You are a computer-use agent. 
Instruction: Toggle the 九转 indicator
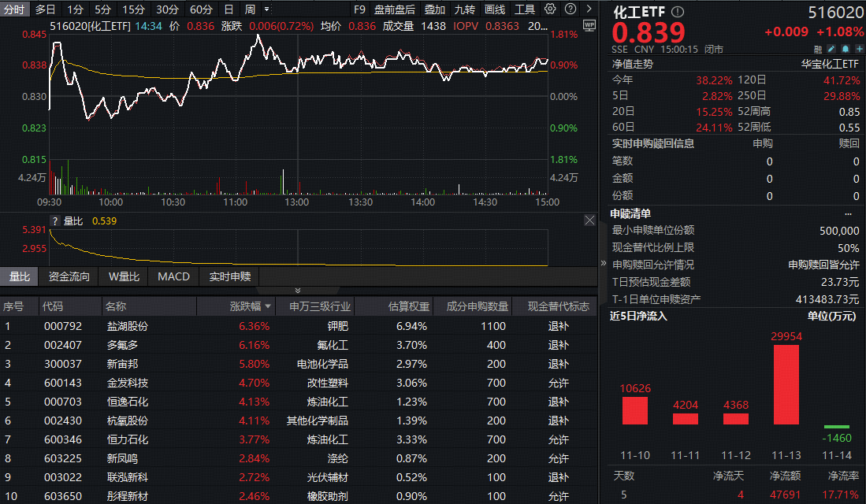pos(465,9)
